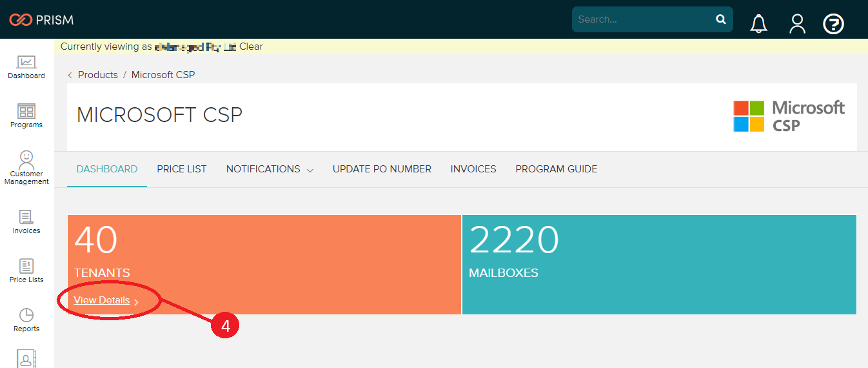
Task: Switch to the PRICE LIST tab
Action: (x=182, y=169)
